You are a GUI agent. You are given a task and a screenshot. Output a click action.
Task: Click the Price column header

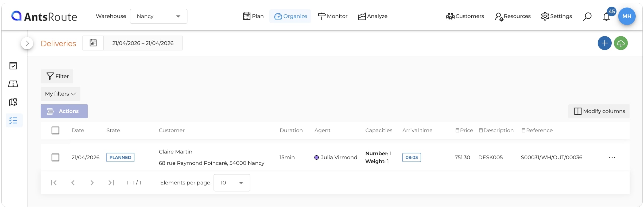pos(464,130)
